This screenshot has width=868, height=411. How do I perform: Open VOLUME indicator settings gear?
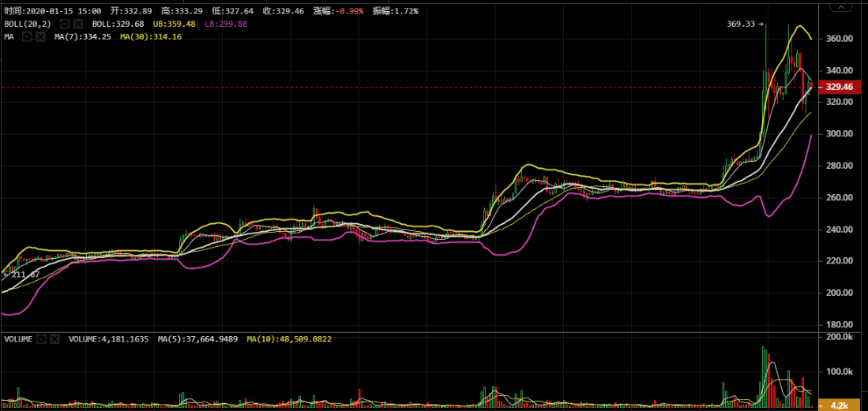40,338
